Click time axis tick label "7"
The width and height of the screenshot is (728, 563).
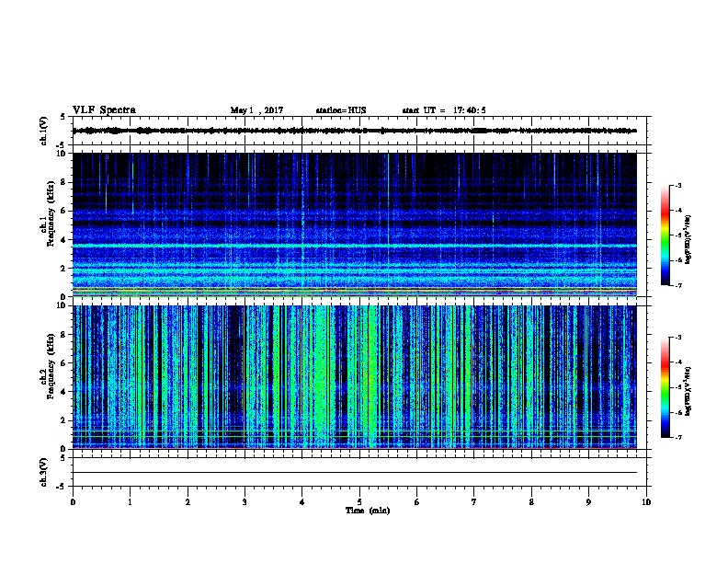coord(474,502)
